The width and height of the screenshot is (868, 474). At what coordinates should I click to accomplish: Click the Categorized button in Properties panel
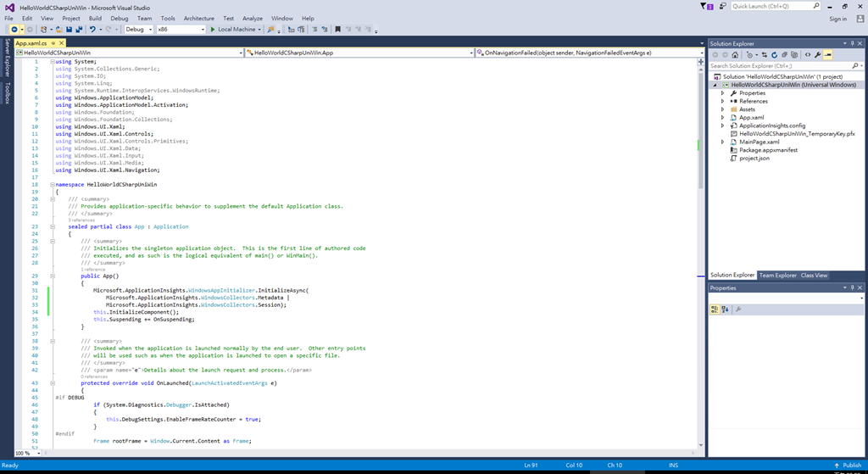tap(715, 309)
